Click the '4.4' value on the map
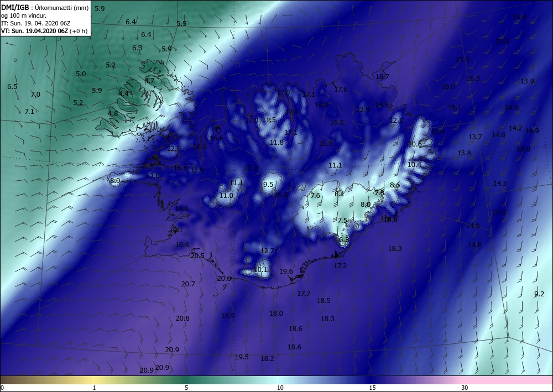This screenshot has width=553, height=392. [x=123, y=94]
